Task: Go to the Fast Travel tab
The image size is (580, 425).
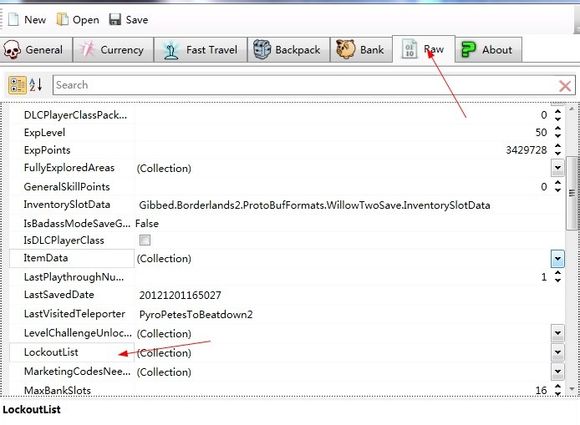Action: (200, 50)
